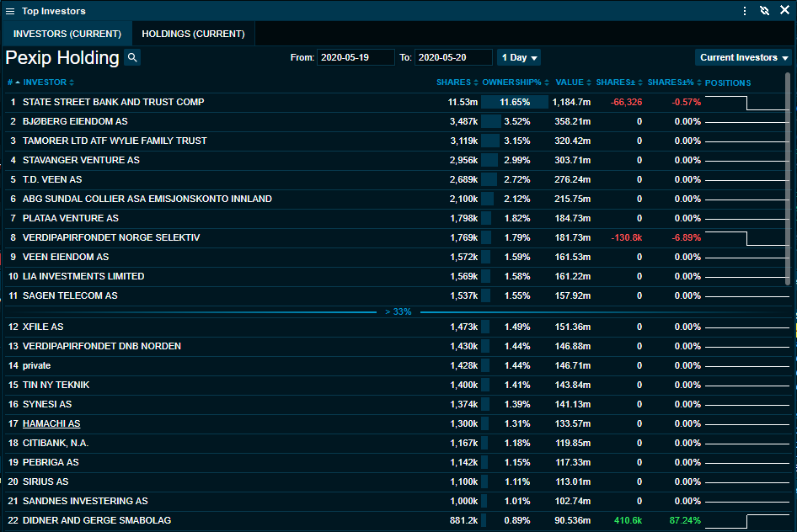Select XFILE AS investor
The height and width of the screenshot is (532, 797).
tap(43, 327)
